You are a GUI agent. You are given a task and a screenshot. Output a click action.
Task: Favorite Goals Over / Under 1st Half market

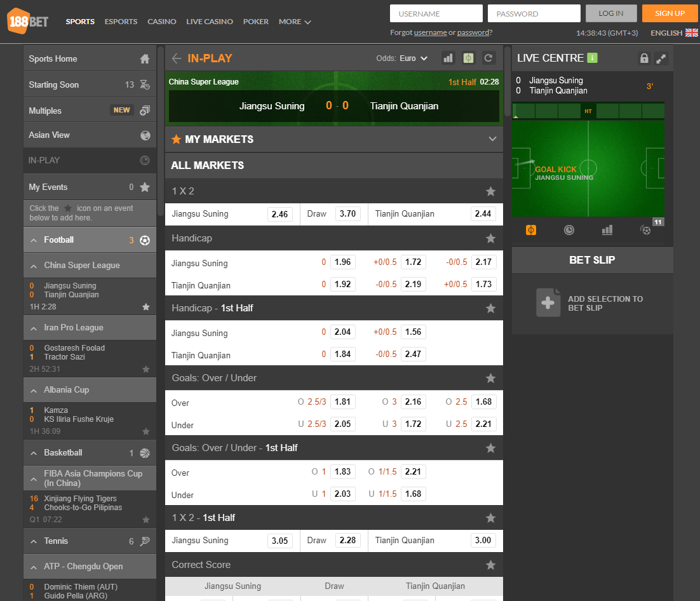coord(490,448)
